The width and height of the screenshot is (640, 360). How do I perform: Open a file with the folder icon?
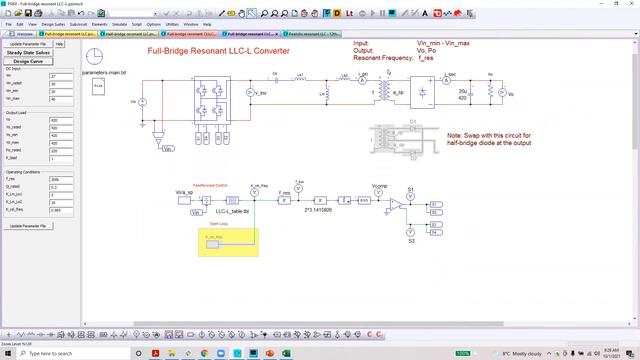(x=18, y=13)
